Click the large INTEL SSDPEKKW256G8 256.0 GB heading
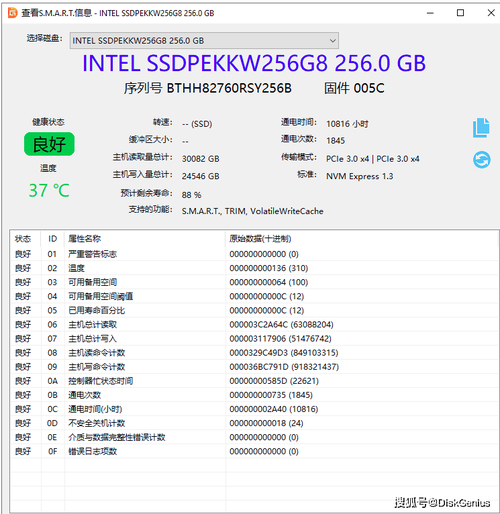 254,63
